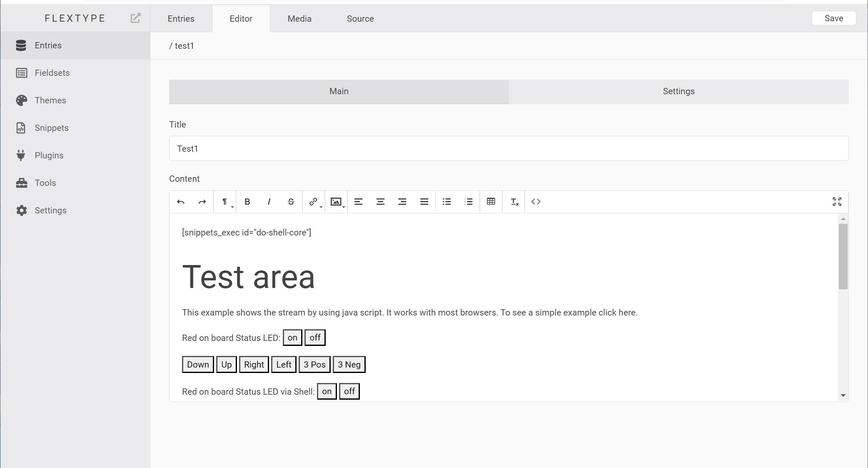Switch to the Media tab
Viewport: 868px width, 468px height.
299,19
